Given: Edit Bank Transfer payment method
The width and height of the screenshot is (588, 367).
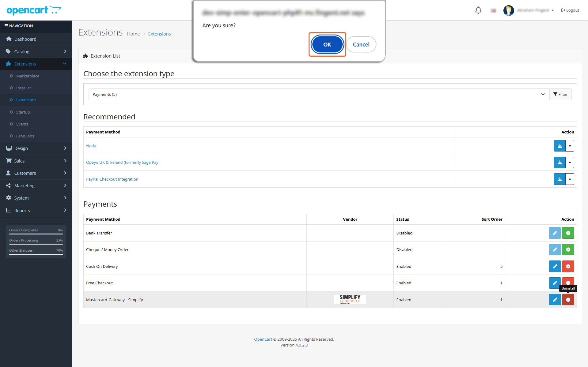Looking at the screenshot, I should click(x=555, y=233).
